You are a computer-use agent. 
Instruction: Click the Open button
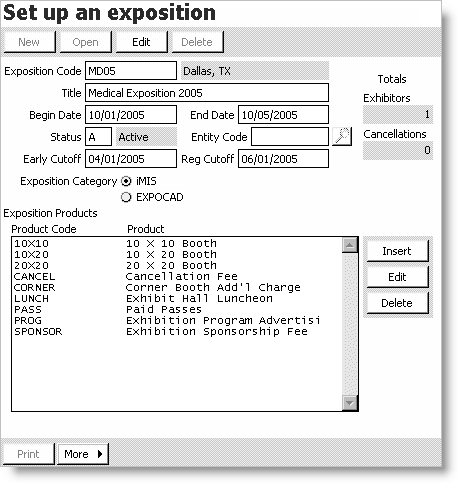(x=85, y=42)
